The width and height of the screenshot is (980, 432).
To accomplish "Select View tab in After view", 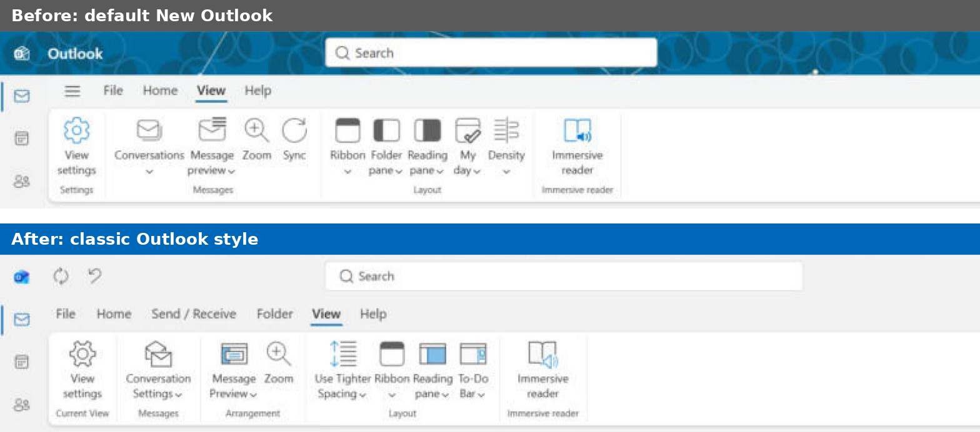I will pos(326,314).
